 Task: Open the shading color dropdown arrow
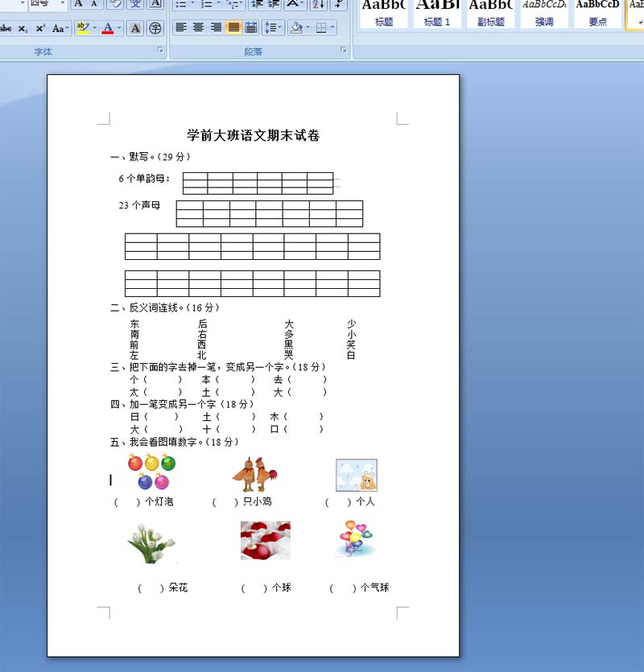pyautogui.click(x=308, y=28)
